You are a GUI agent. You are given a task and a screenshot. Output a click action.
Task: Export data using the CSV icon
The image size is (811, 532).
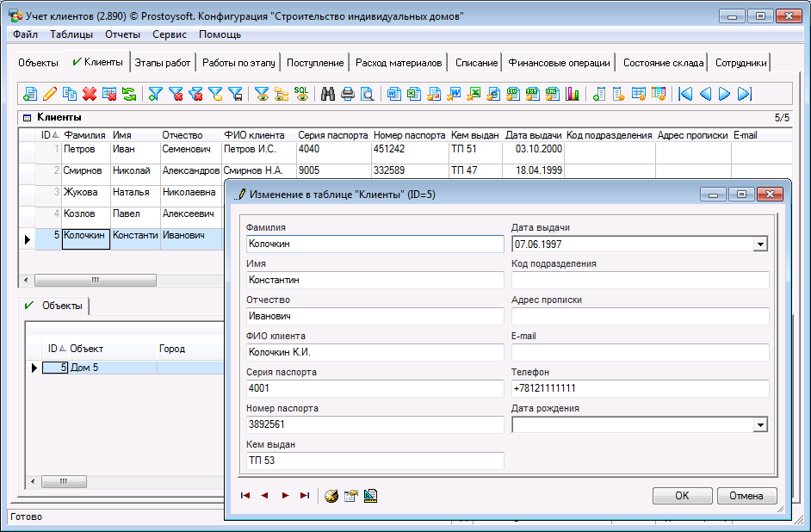[x=512, y=94]
